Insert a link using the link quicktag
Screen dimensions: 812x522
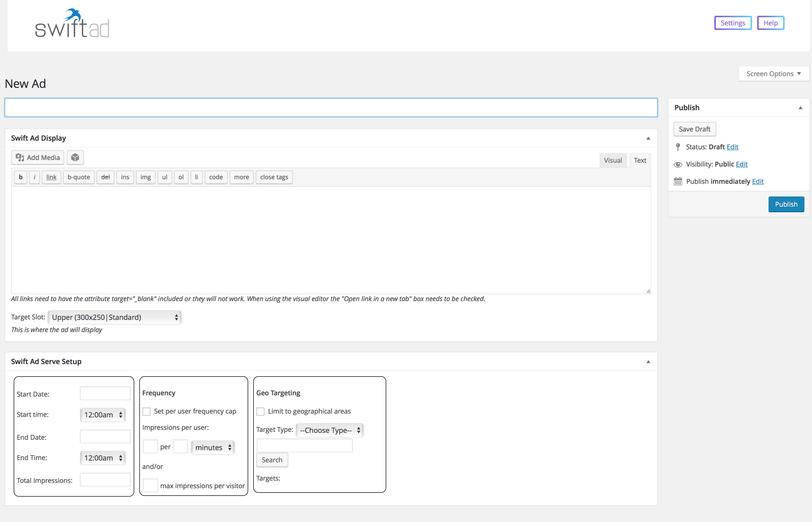(x=52, y=177)
